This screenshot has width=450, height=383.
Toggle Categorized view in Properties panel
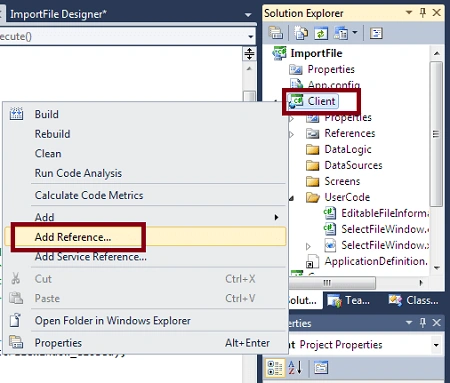[x=275, y=368]
